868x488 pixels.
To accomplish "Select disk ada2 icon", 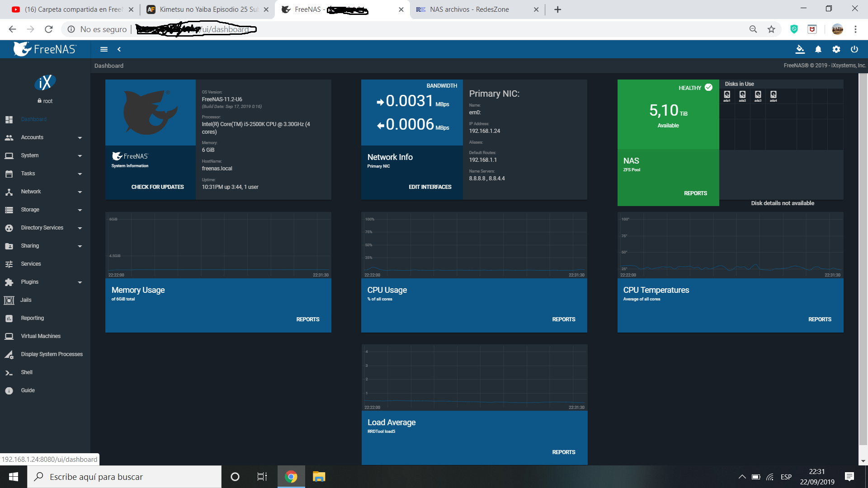I will [x=742, y=95].
